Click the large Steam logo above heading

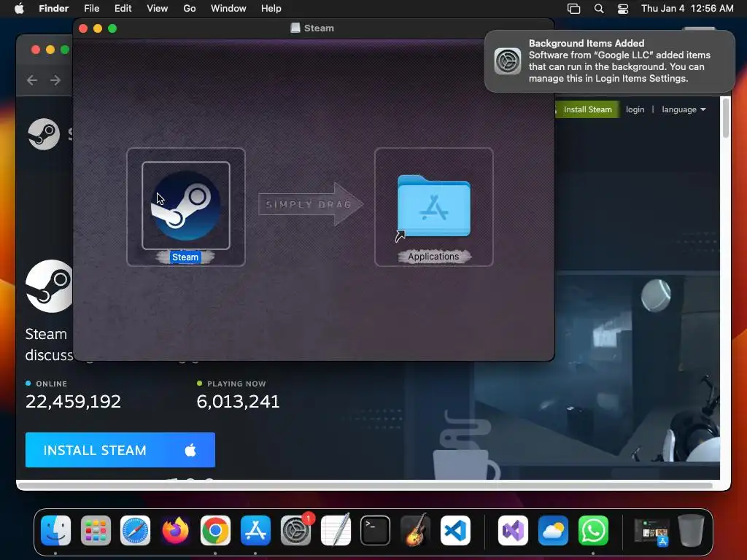point(49,286)
